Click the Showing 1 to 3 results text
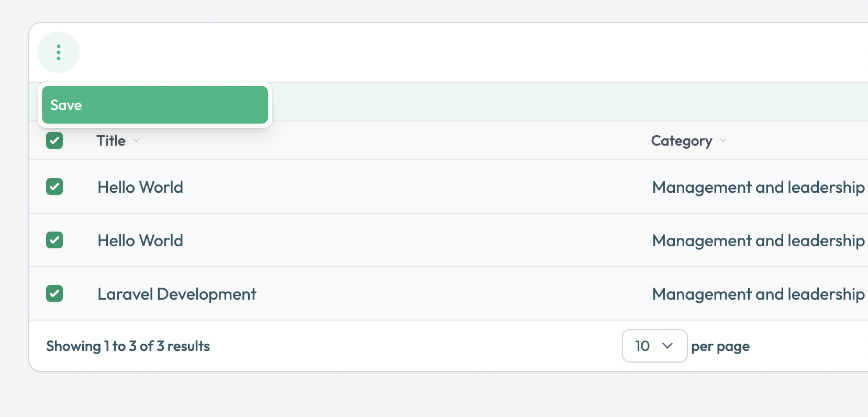 pyautogui.click(x=128, y=346)
